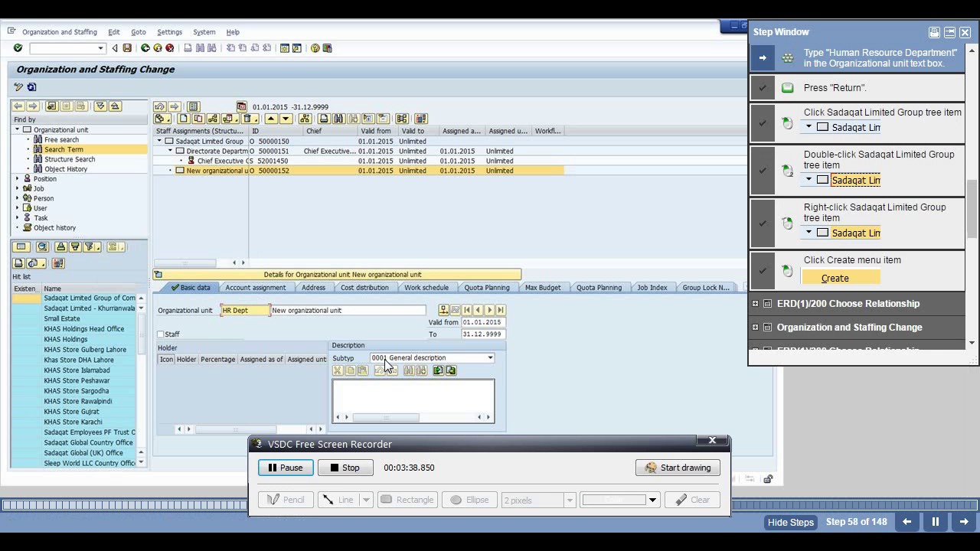This screenshot has width=980, height=551.
Task: Switch to the Account assignment tab
Action: (x=256, y=288)
